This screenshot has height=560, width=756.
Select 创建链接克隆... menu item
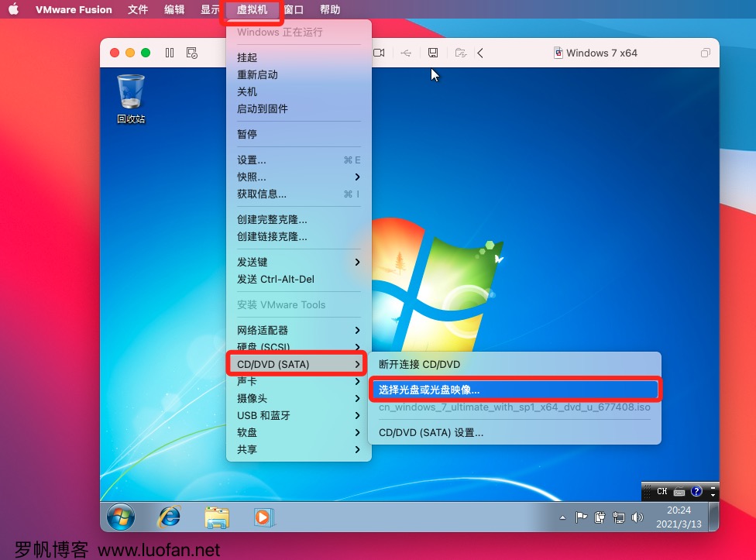tap(299, 237)
